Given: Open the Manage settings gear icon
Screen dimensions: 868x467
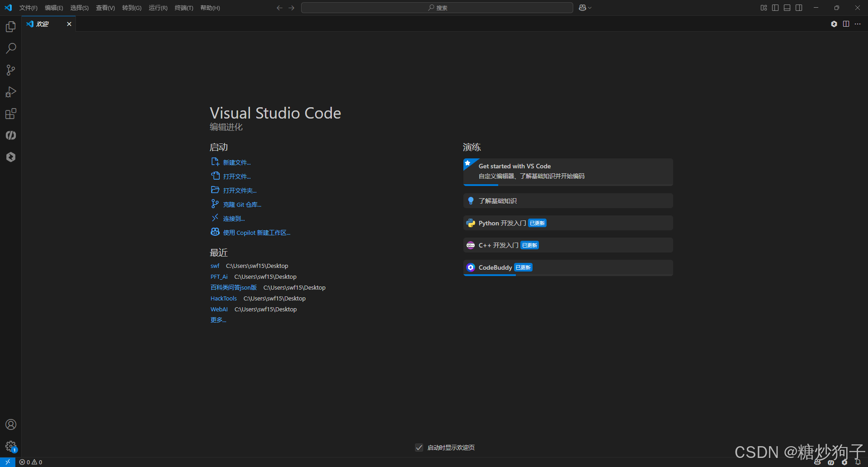Looking at the screenshot, I should [10, 446].
